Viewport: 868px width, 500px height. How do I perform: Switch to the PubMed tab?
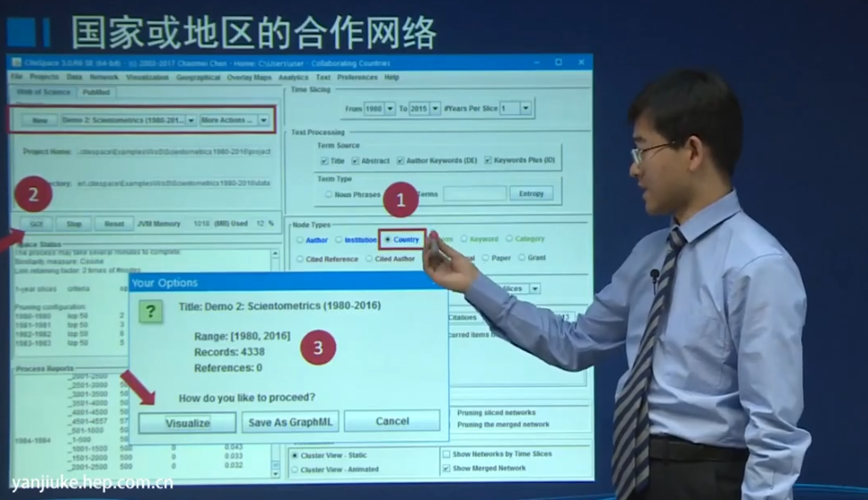pos(96,92)
